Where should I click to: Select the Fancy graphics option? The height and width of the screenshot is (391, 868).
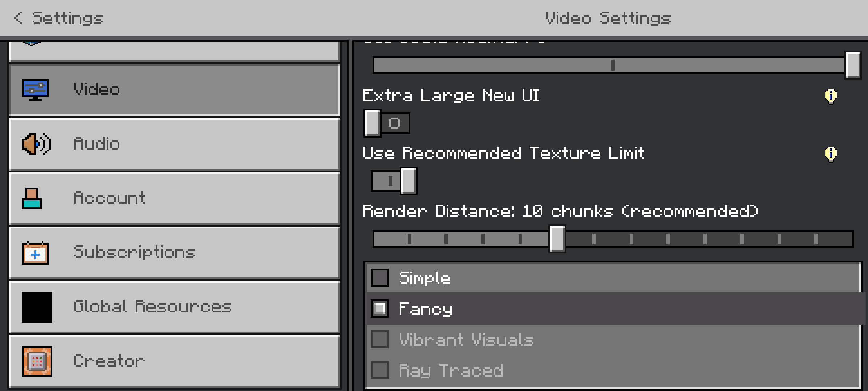(380, 308)
